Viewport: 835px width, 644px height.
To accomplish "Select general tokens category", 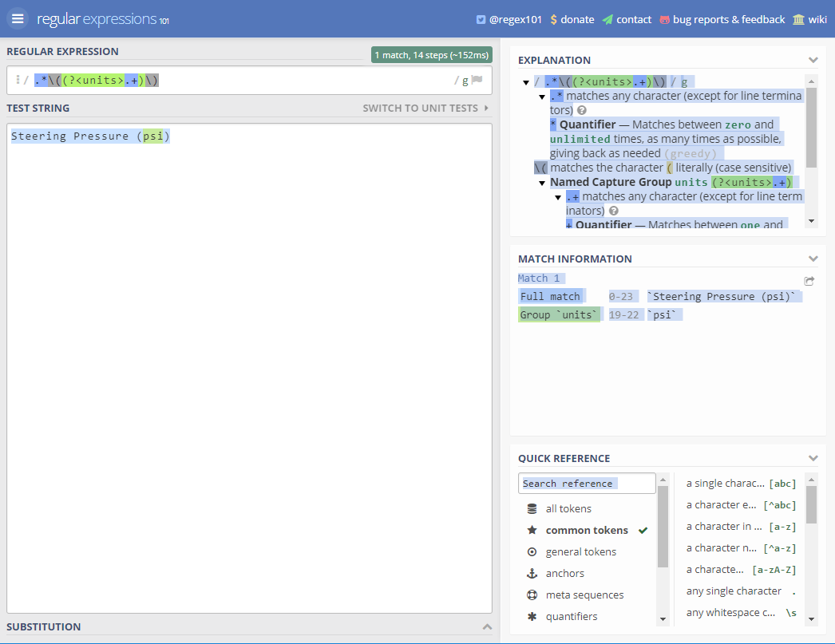I will point(580,552).
